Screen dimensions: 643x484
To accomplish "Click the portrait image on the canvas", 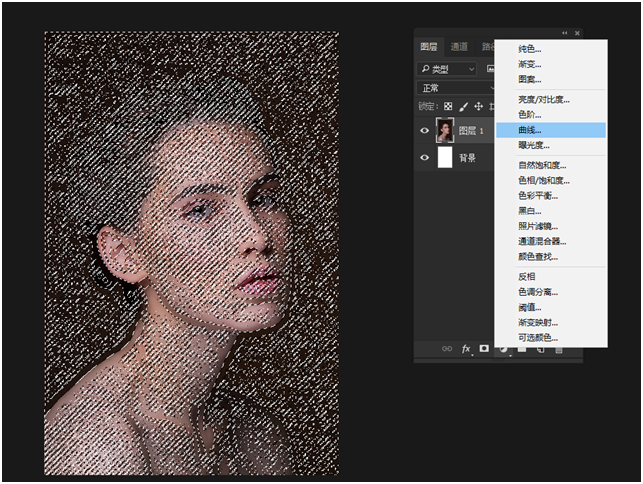I will 192,253.
